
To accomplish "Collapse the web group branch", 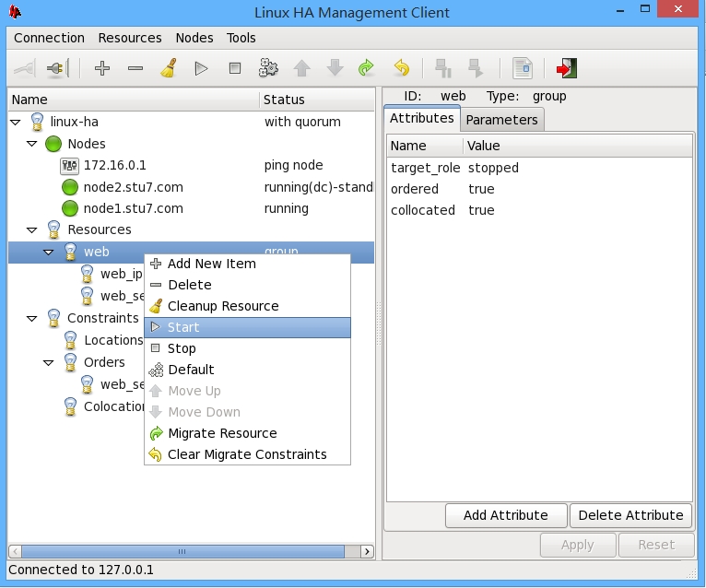I will point(48,253).
